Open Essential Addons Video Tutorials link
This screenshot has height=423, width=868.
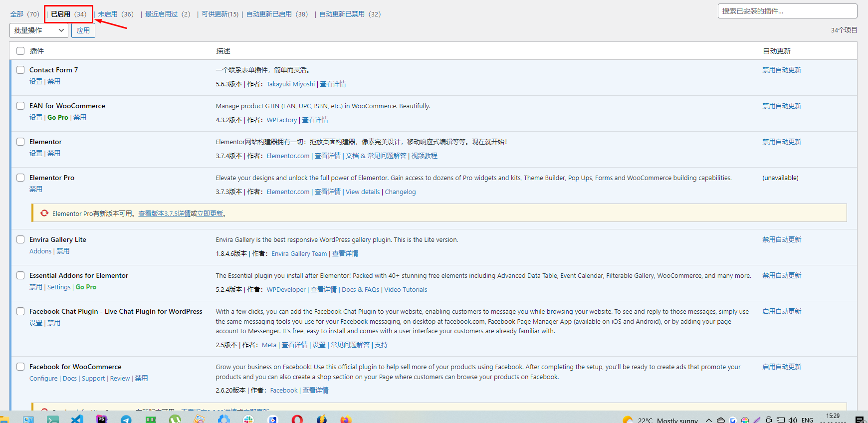click(x=406, y=289)
